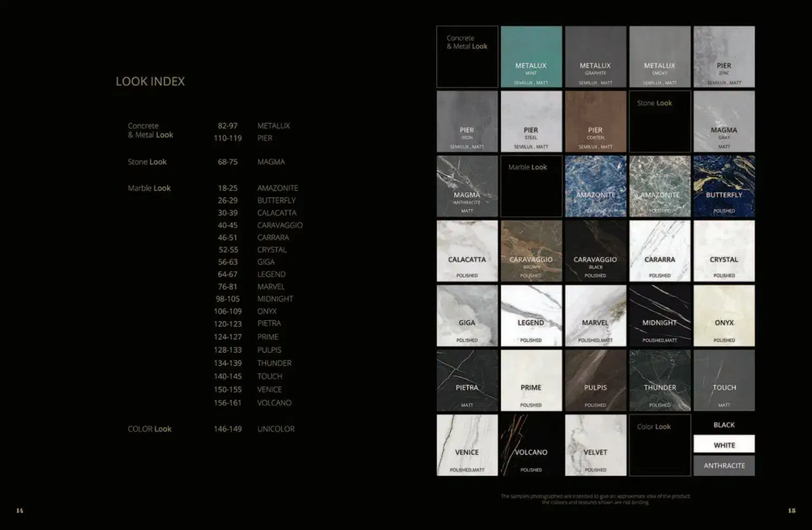Select the White unicolor swatch
812x530 pixels.
click(724, 444)
